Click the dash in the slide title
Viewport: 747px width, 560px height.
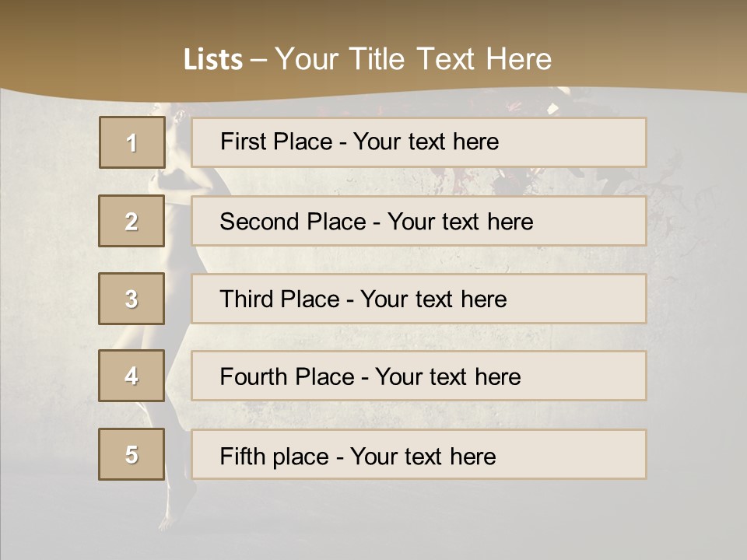click(x=259, y=61)
